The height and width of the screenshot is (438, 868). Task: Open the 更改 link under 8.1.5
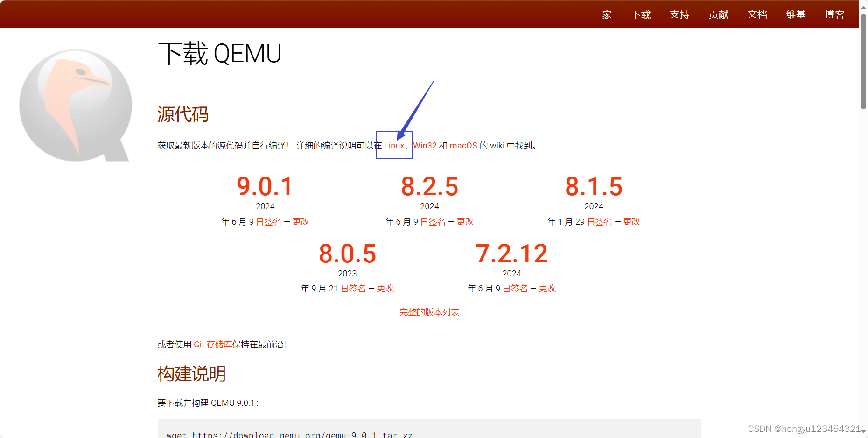pyautogui.click(x=632, y=222)
